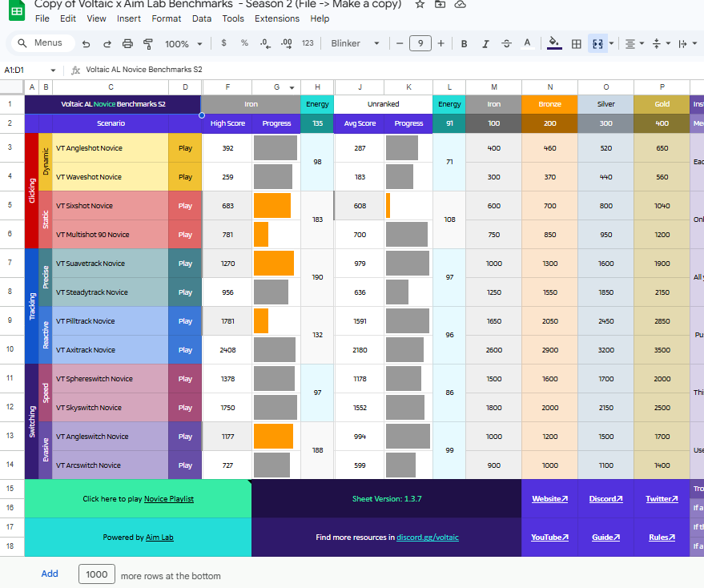
Task: Play VT Sixshot Novice scenario
Action: pos(185,206)
